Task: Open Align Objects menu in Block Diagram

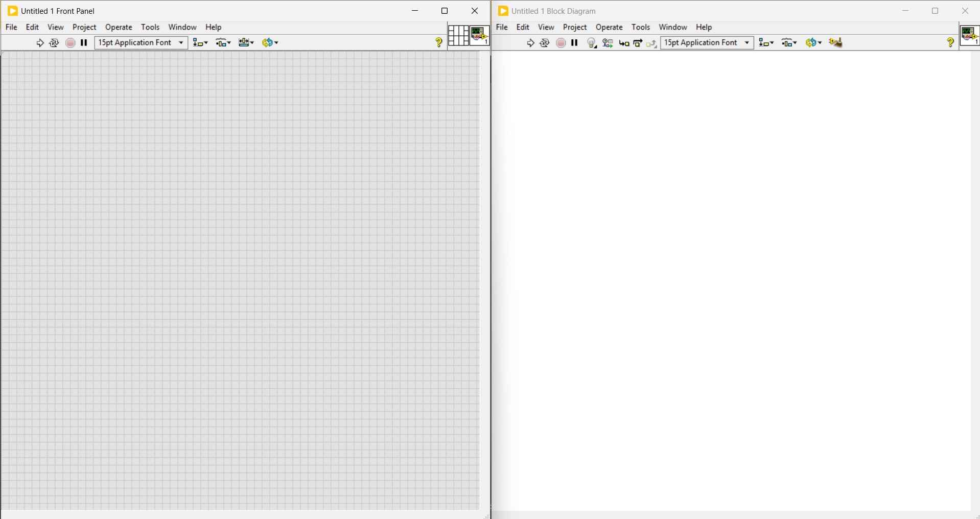Action: tap(766, 43)
